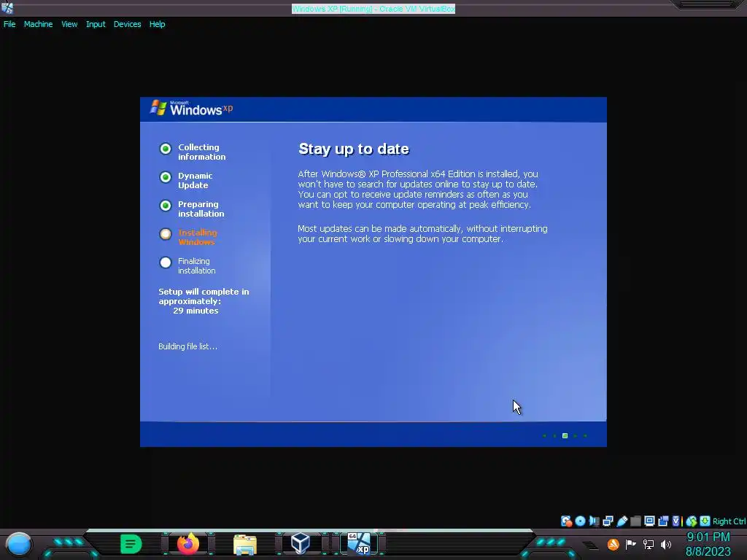The image size is (747, 560).
Task: Open the Help menu
Action: click(x=158, y=24)
